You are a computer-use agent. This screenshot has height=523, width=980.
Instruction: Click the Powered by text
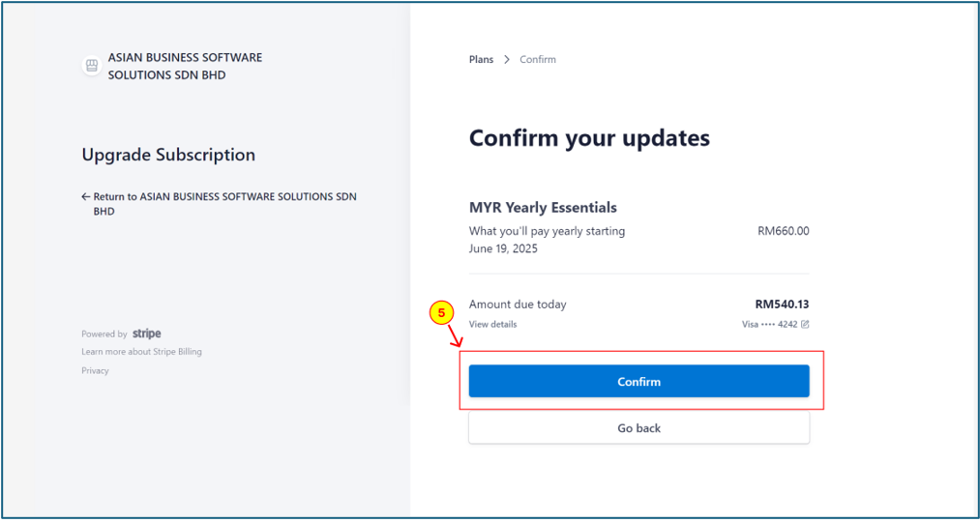tap(104, 334)
